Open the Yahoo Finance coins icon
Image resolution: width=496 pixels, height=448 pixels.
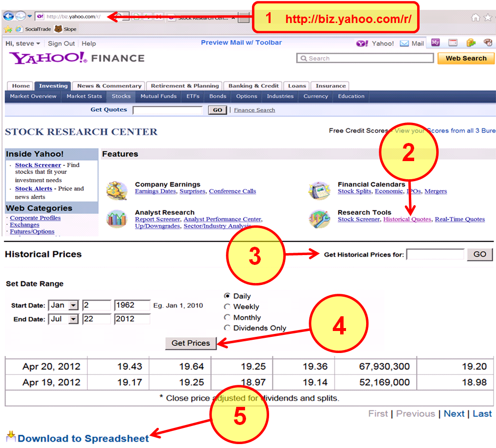coord(471,43)
